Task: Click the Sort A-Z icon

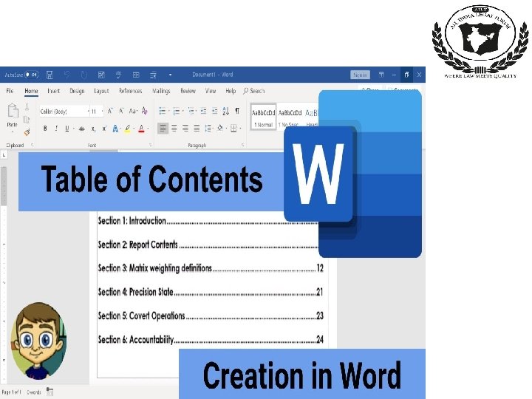Action: click(226, 111)
